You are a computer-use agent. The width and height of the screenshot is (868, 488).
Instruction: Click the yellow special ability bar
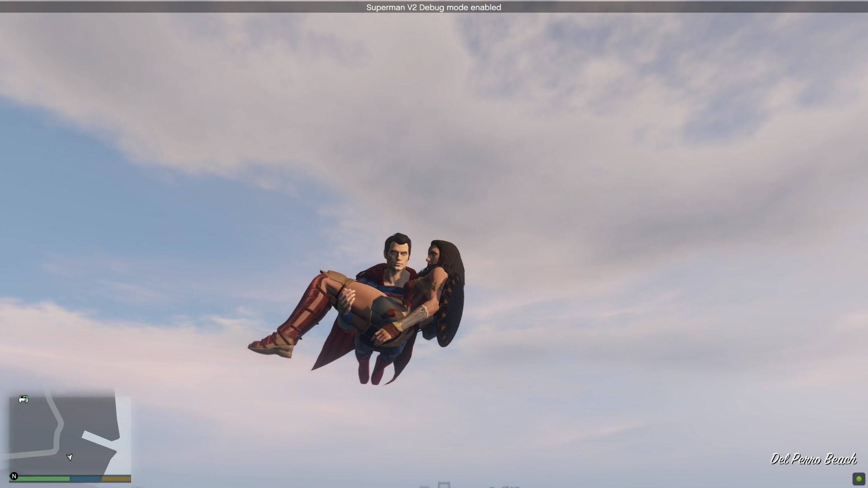pos(116,479)
